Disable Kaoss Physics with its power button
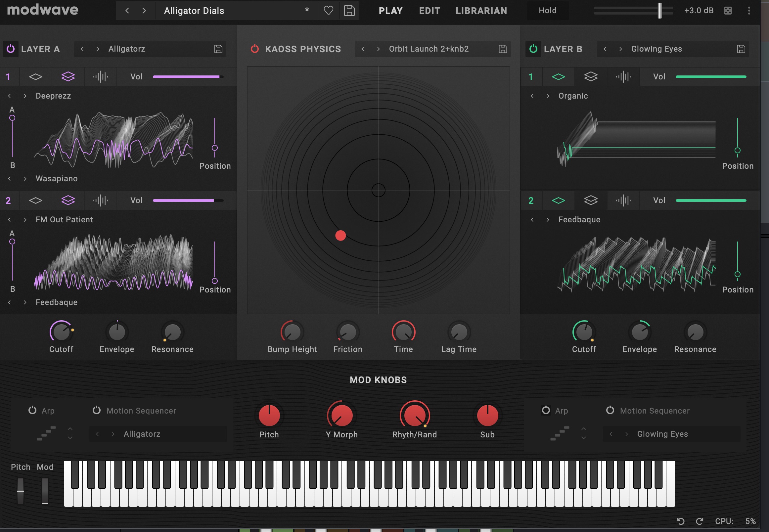The height and width of the screenshot is (532, 769). [255, 49]
